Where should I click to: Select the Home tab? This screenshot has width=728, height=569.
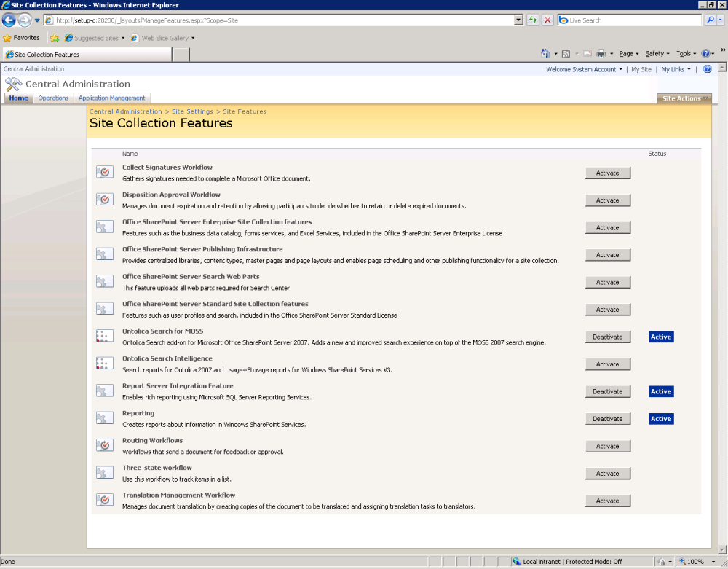coord(19,98)
